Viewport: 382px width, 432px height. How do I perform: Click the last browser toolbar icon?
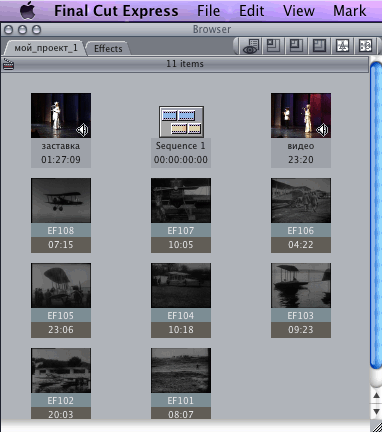coord(365,46)
